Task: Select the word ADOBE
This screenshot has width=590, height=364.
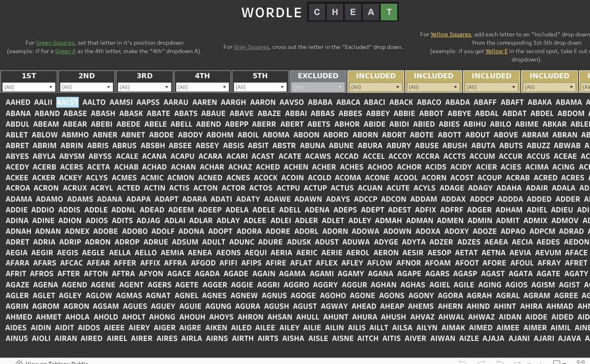Action: tap(106, 232)
